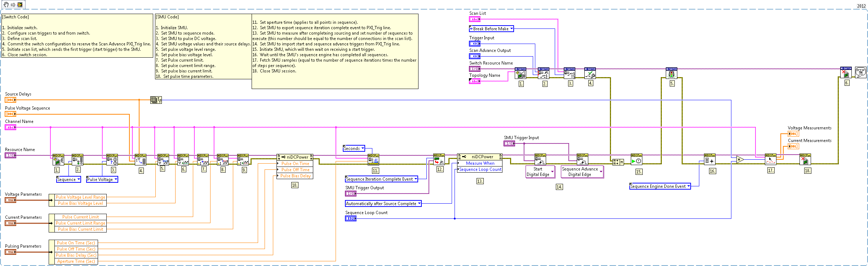The image size is (868, 266).
Task: Click the Sequence Loop Count I32 terminal
Action: 351,218
